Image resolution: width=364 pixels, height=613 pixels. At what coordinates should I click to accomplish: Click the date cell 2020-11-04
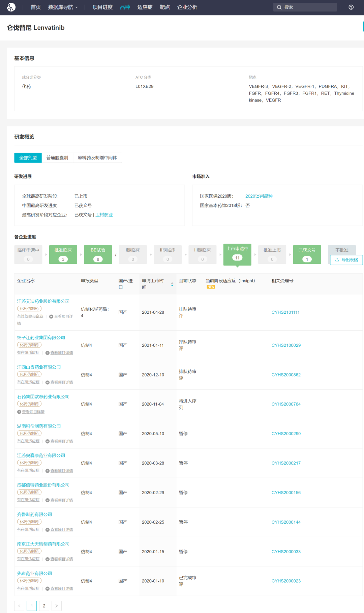[x=153, y=404]
